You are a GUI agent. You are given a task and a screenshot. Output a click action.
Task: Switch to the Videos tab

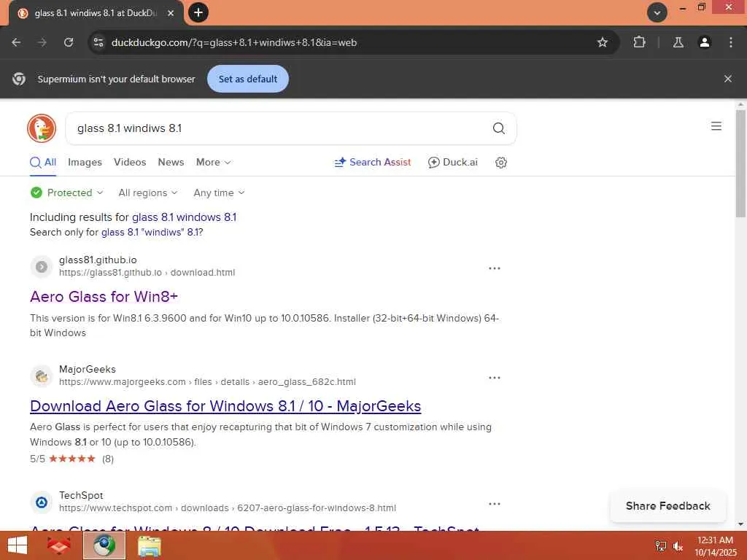130,163
